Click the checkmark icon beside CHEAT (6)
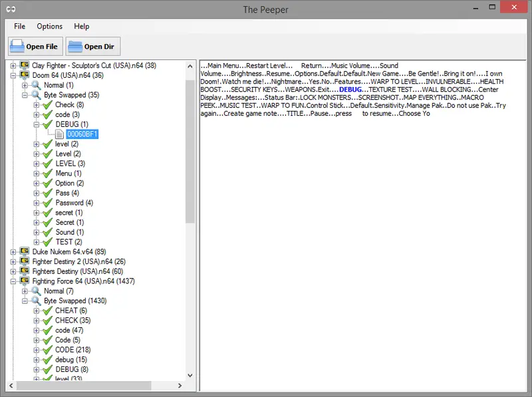This screenshot has height=397, width=532. coord(47,311)
